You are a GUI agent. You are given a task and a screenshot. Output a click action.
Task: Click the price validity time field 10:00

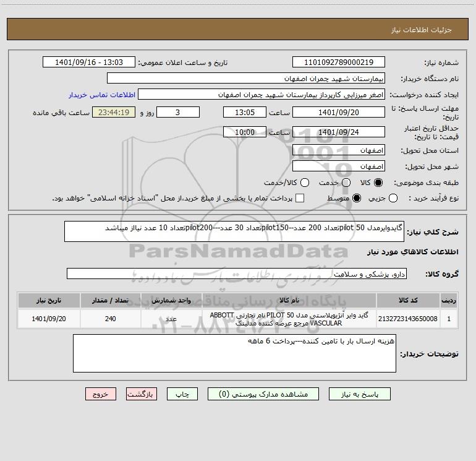245,132
